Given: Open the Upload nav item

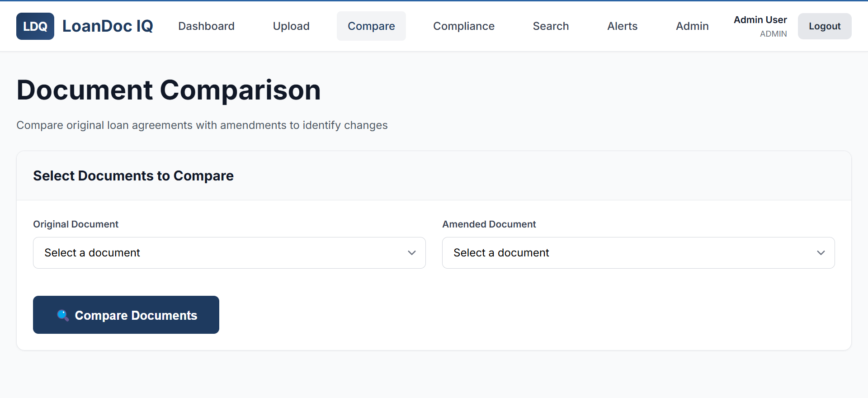Looking at the screenshot, I should (291, 26).
